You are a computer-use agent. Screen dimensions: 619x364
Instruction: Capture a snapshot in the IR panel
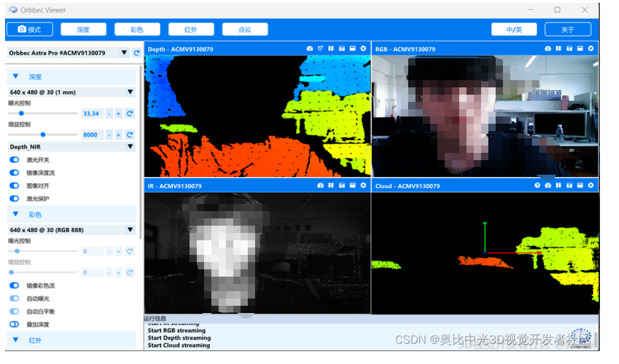(342, 185)
